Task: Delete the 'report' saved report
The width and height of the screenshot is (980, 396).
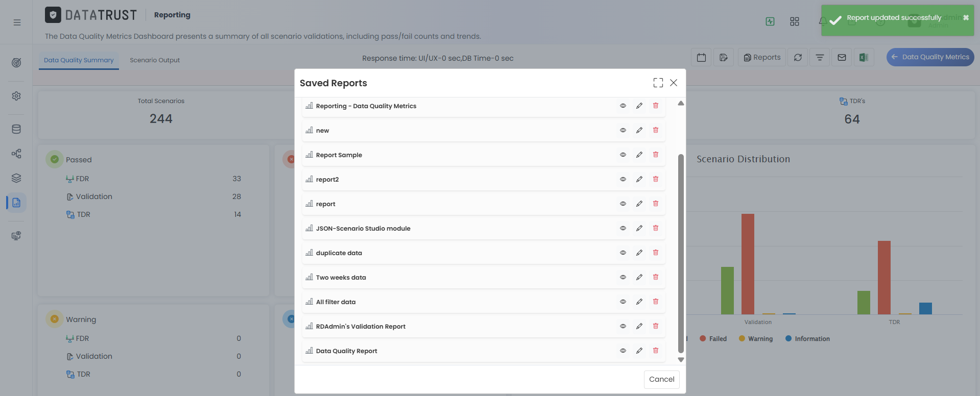Action: (656, 204)
